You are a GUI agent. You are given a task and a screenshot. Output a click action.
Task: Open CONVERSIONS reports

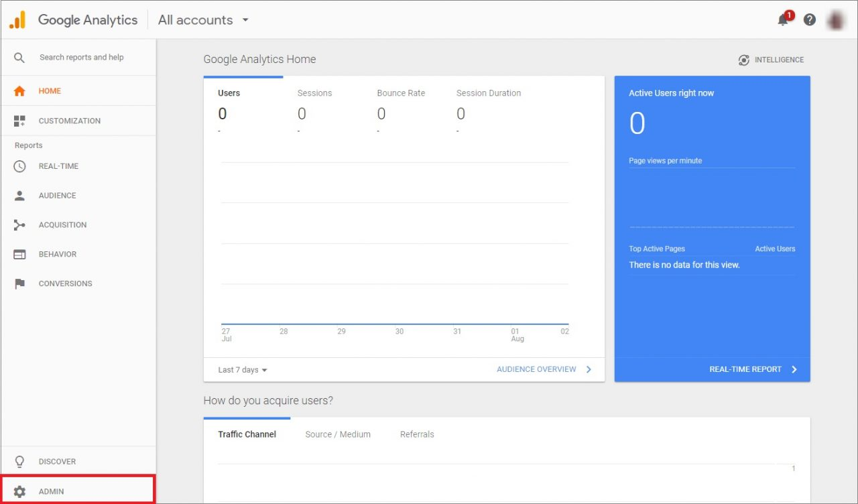[78, 283]
